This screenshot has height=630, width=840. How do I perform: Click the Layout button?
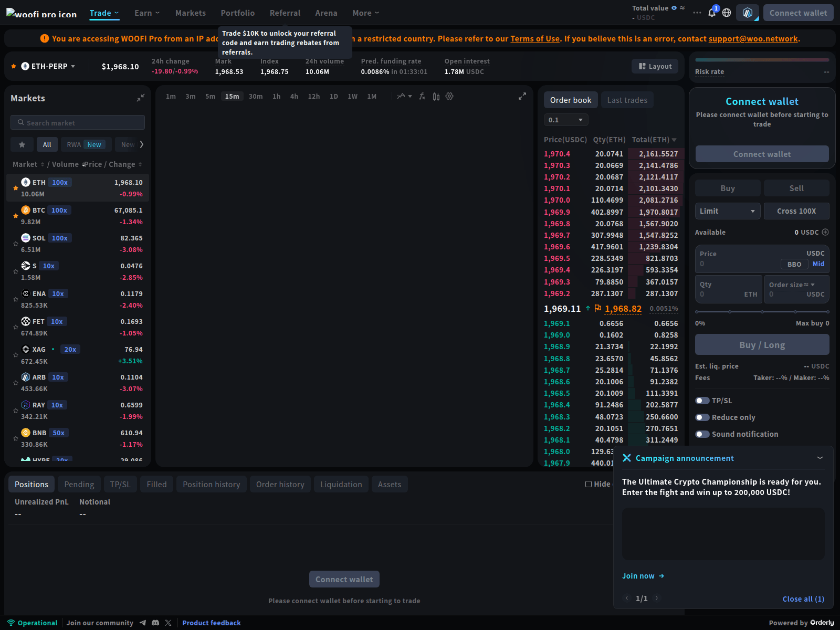(655, 66)
